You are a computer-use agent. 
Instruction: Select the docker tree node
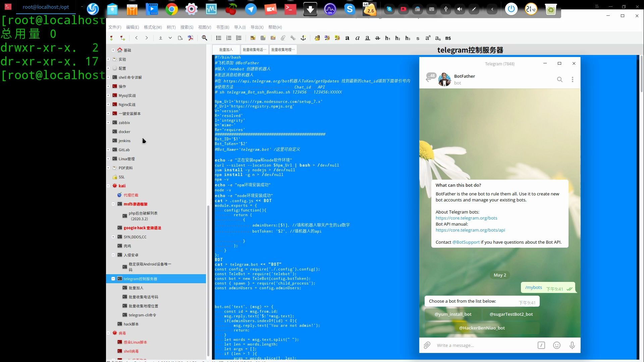point(124,131)
